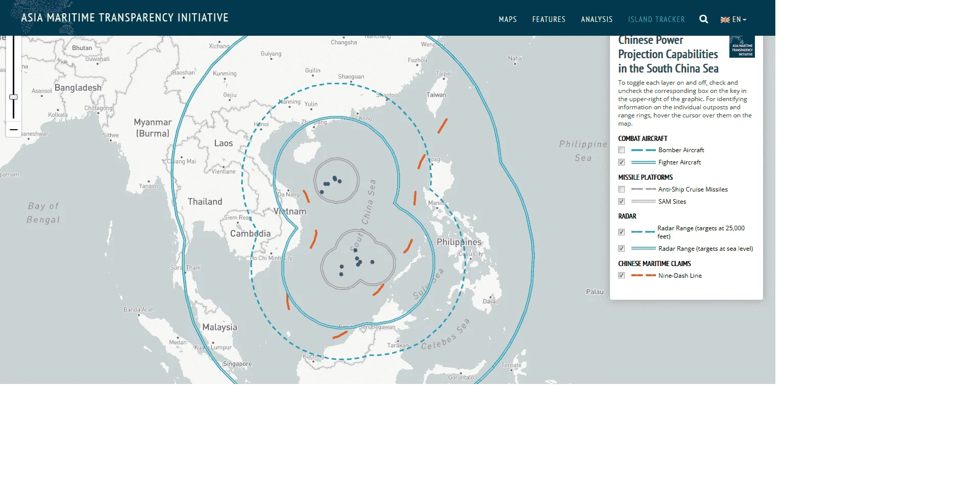The image size is (980, 480).
Task: Click the Singapore label on the map
Action: click(x=237, y=364)
